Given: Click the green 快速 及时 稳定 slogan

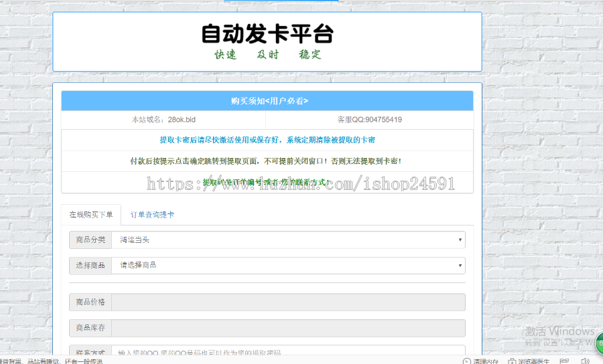Looking at the screenshot, I should tap(267, 54).
